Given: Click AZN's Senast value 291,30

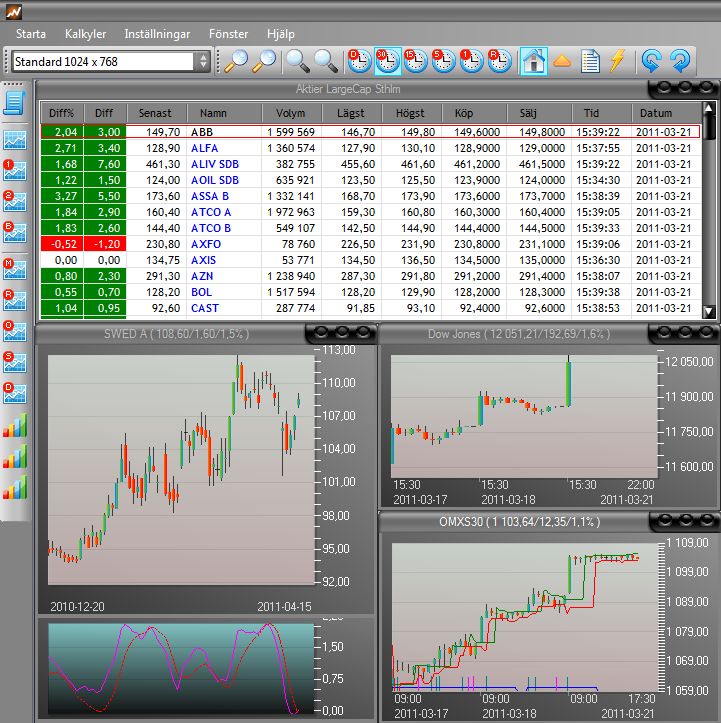Looking at the screenshot, I should point(163,277).
